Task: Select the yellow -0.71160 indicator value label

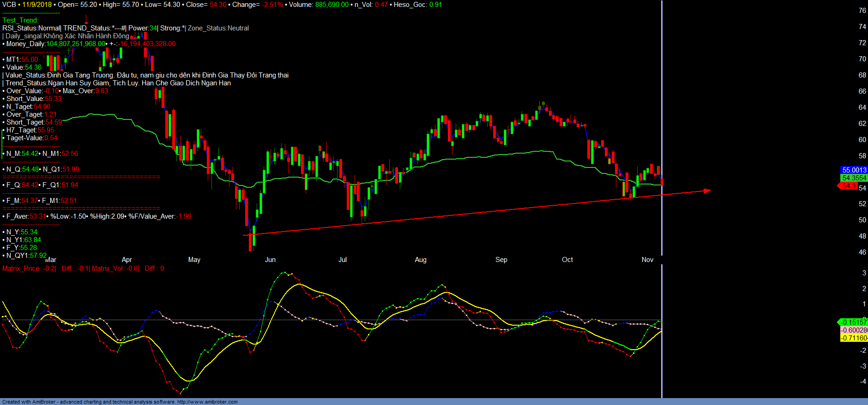Action: tap(853, 338)
